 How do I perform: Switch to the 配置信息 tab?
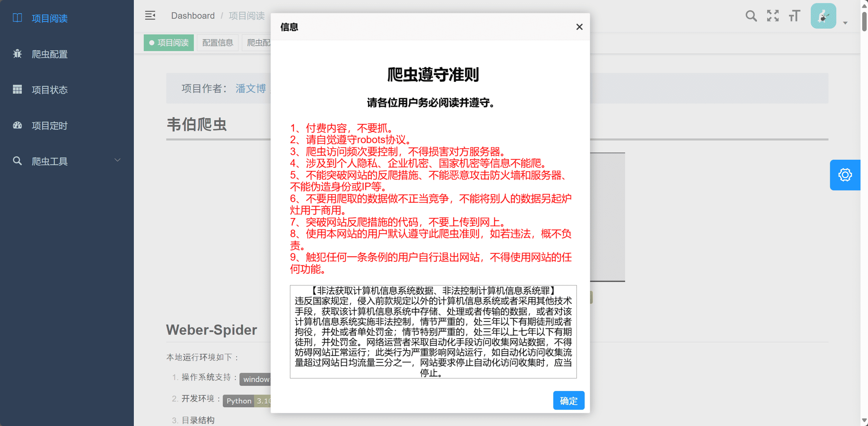[x=217, y=43]
